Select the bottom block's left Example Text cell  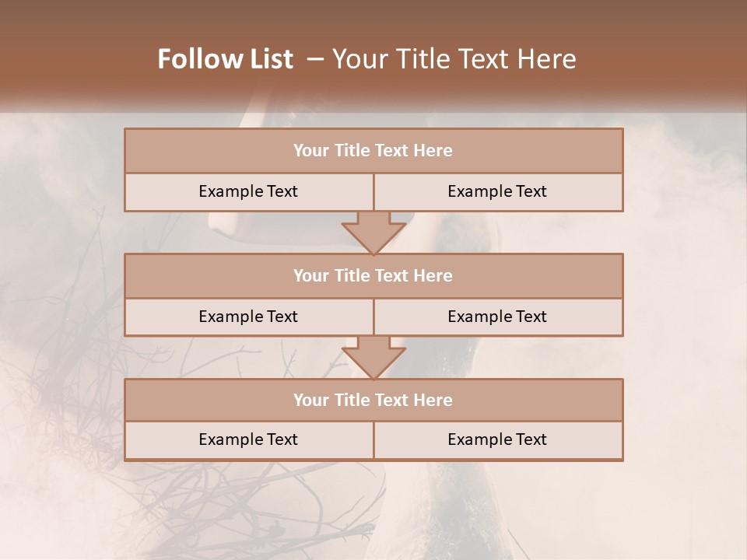(x=249, y=440)
